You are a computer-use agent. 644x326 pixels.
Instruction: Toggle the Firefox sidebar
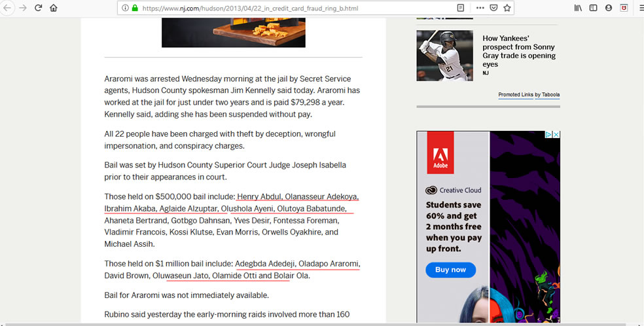coord(593,8)
